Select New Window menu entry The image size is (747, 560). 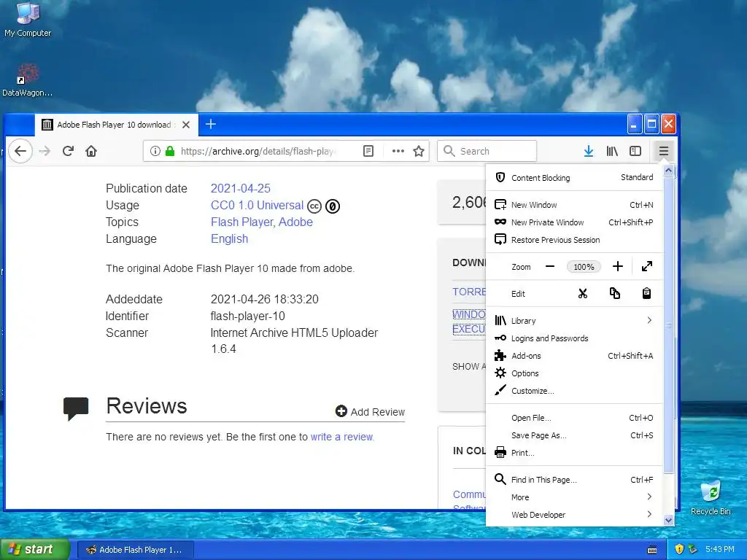(574, 205)
